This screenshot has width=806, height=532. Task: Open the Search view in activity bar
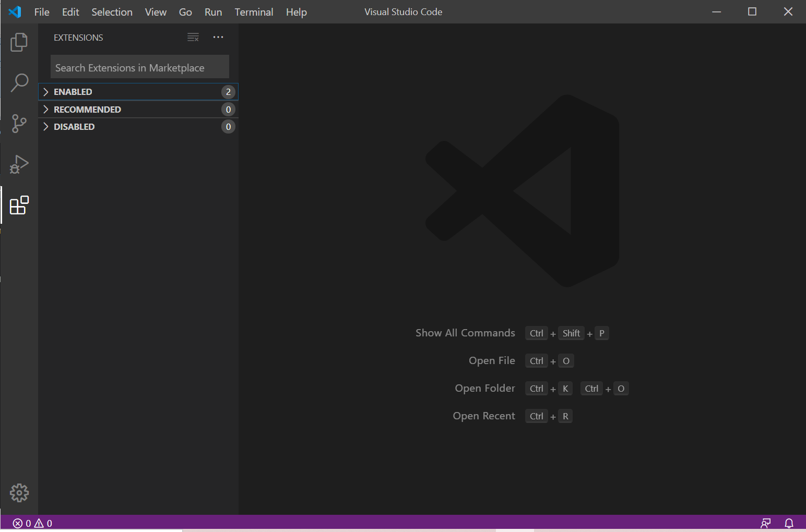click(19, 83)
